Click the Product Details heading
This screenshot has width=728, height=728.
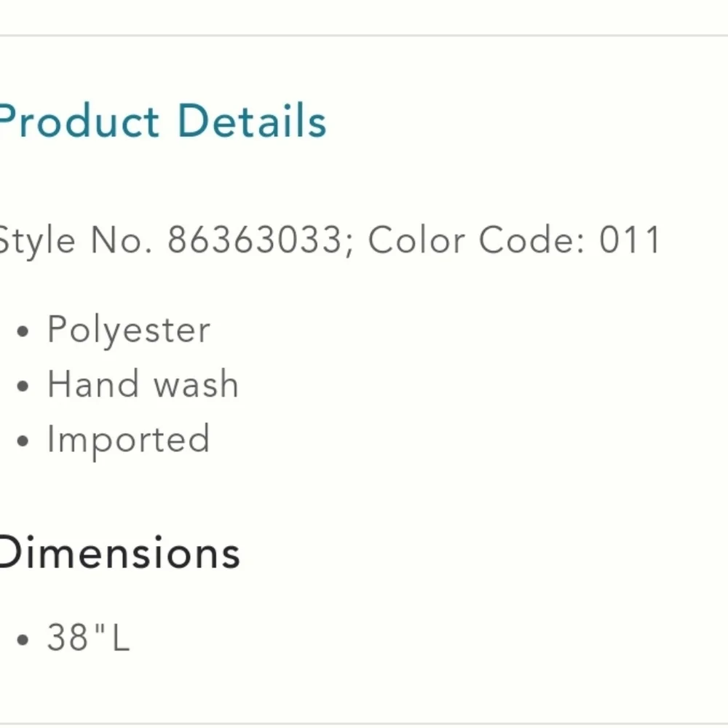coord(164,122)
